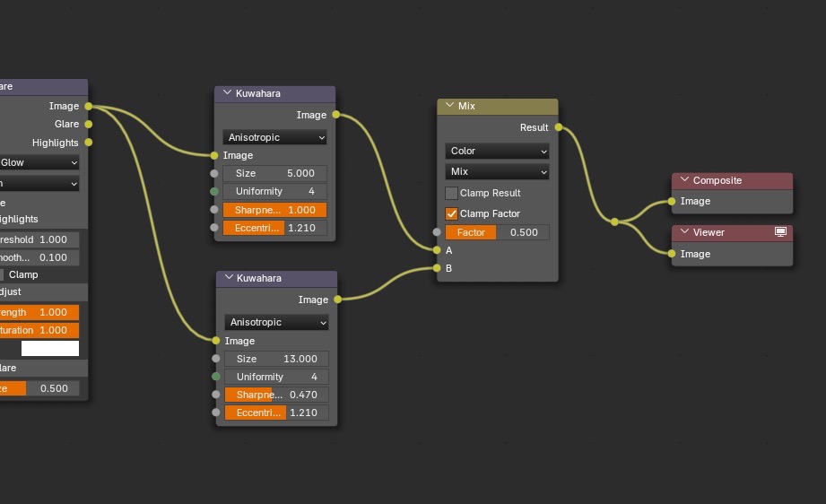
Task: Click the Sharpness 1.000 slider in upper Kuwahara
Action: (275, 210)
